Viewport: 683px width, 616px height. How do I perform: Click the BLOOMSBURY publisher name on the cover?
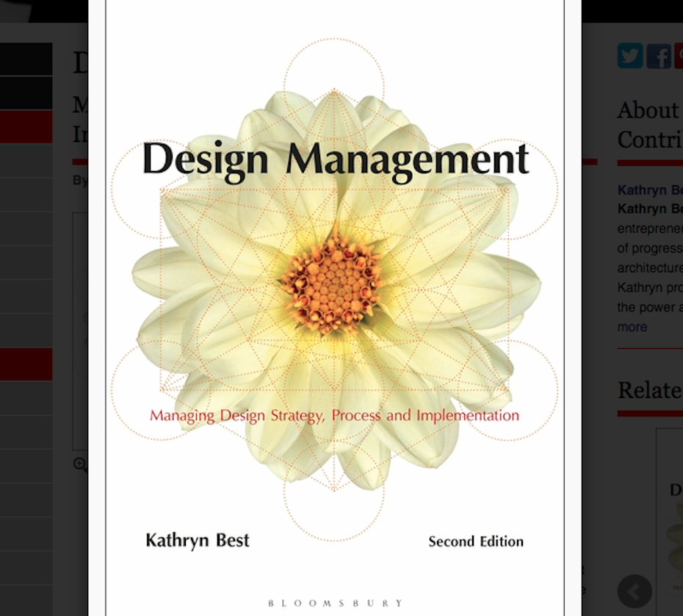pyautogui.click(x=335, y=603)
